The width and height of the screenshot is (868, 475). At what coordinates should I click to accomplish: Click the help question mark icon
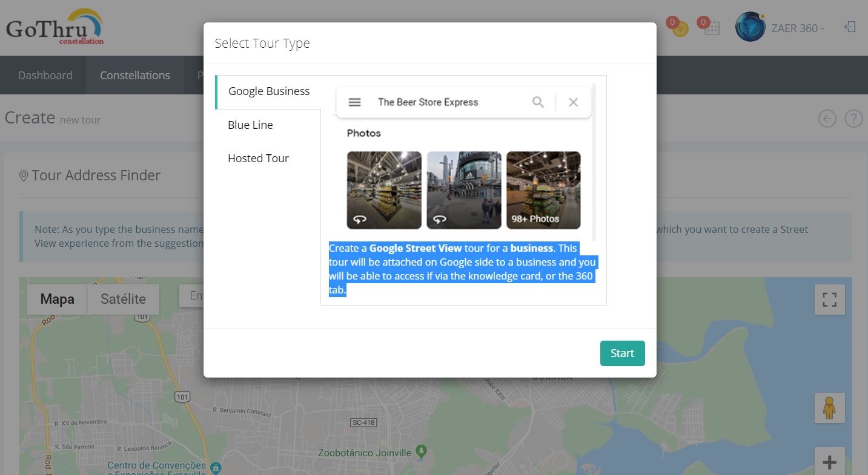(x=853, y=119)
